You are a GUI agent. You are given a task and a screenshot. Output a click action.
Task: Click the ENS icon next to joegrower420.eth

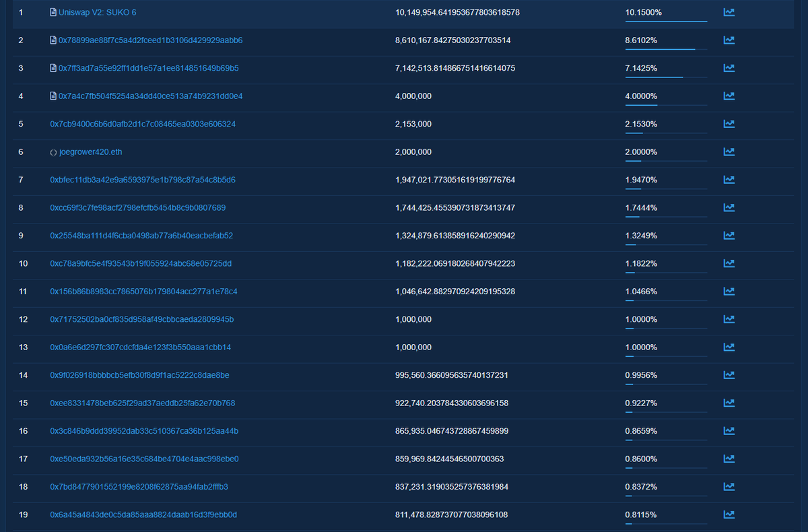tap(53, 152)
